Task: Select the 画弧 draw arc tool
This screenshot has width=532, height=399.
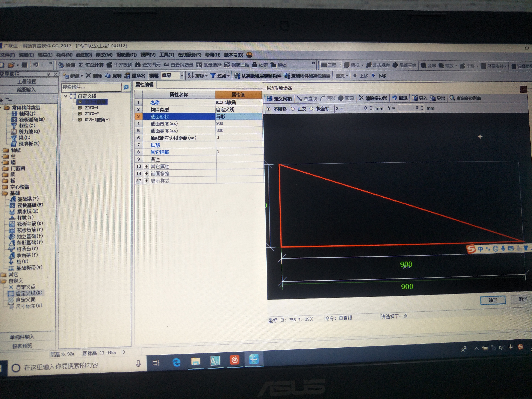Action: [x=328, y=98]
